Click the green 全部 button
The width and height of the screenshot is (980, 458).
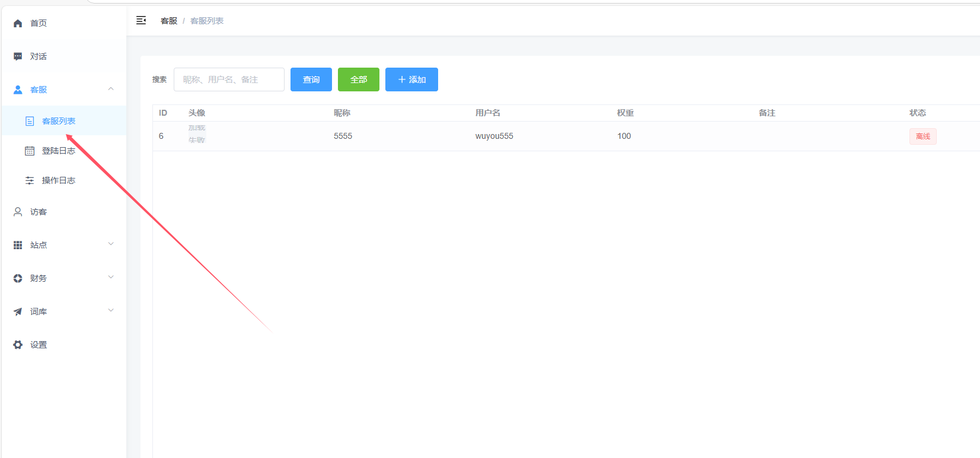coord(359,79)
